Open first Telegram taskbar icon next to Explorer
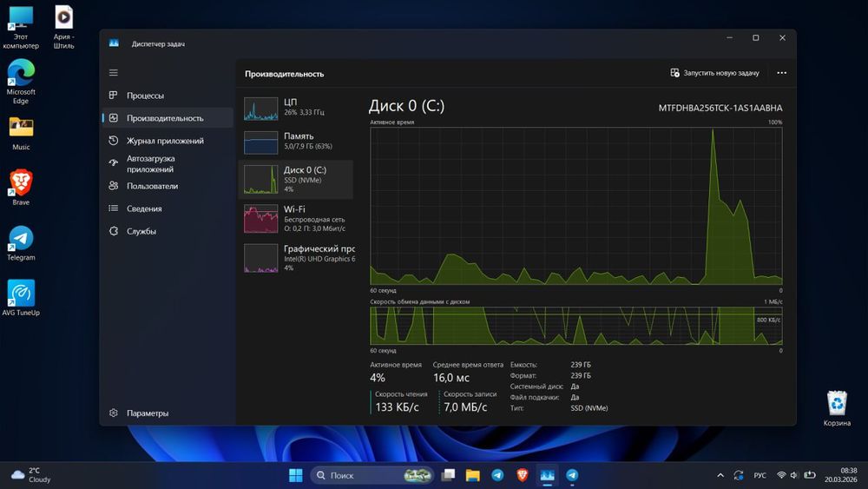This screenshot has width=868, height=489. click(497, 475)
